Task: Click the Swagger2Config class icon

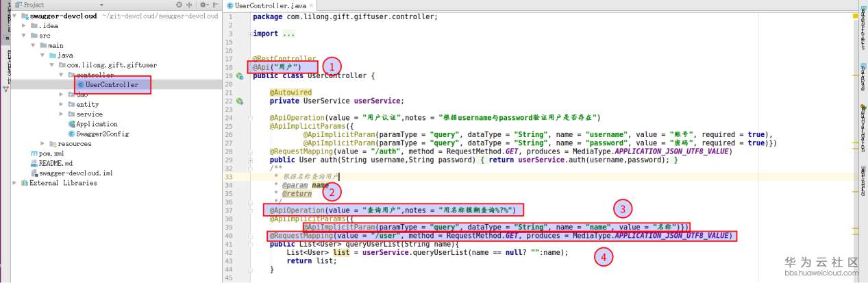Action: pyautogui.click(x=71, y=134)
